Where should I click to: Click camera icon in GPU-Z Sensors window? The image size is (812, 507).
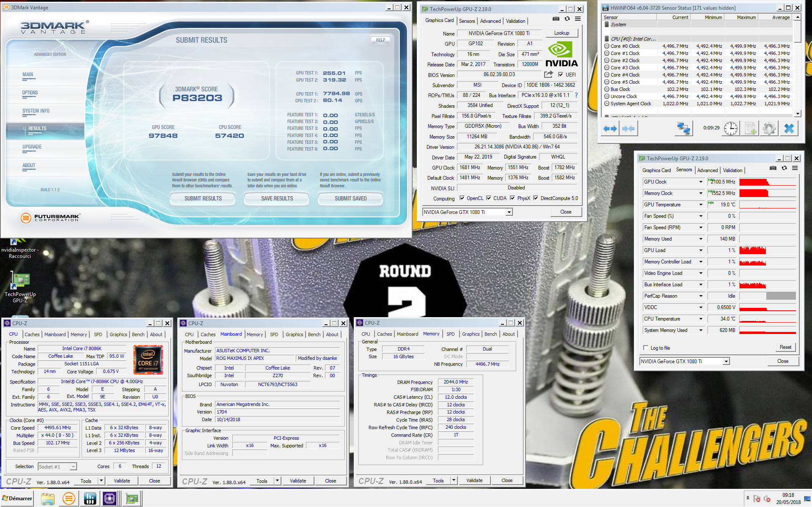(x=773, y=168)
